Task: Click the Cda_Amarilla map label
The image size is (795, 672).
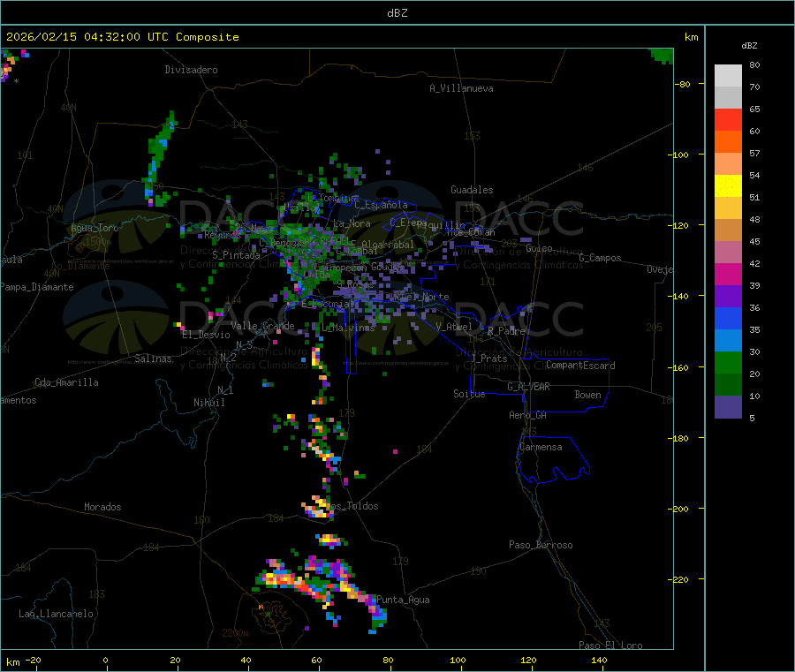Action: (x=66, y=382)
